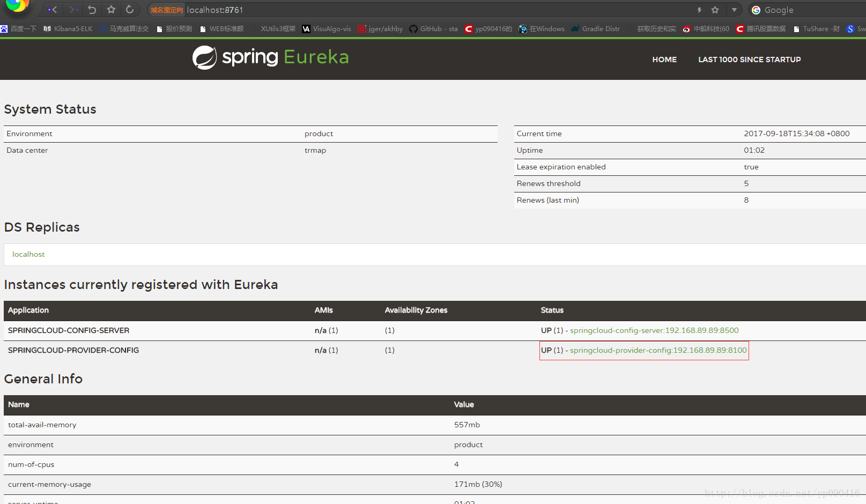
Task: Click the localhost replica link
Action: (28, 254)
